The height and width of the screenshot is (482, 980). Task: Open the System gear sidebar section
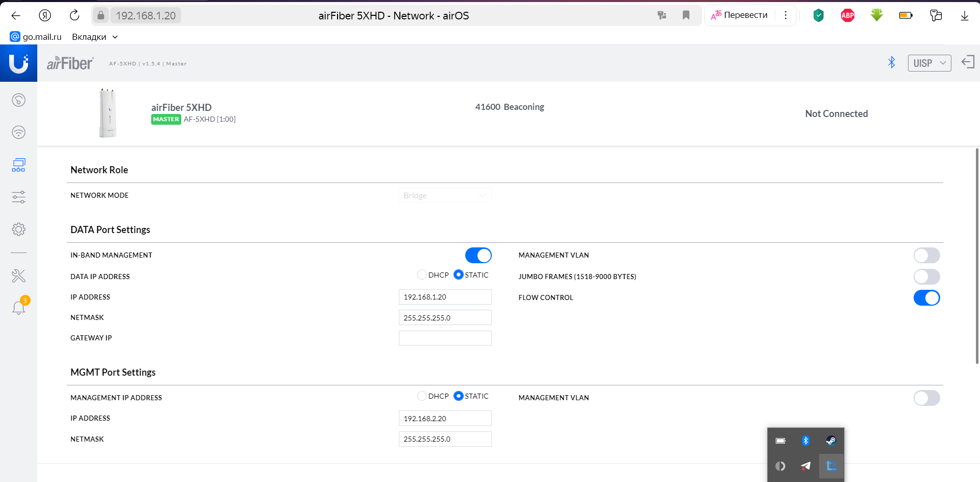coord(18,229)
